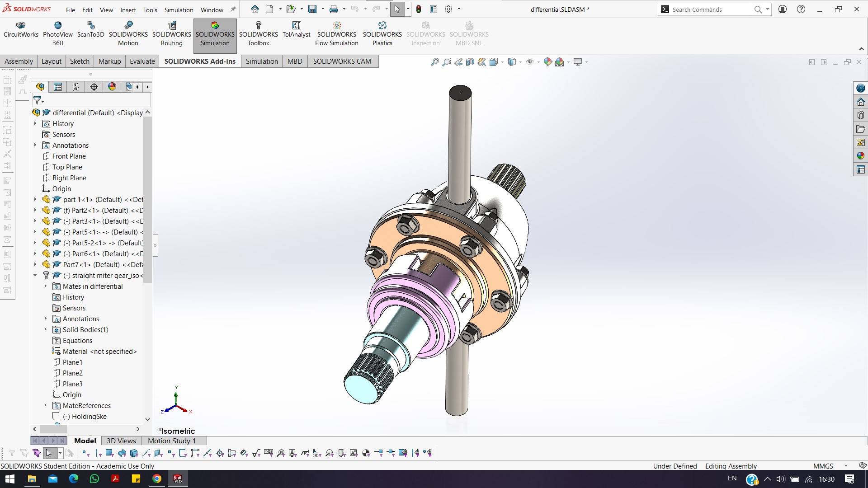Switch to the Evaluate tab
The height and width of the screenshot is (488, 868).
pyautogui.click(x=142, y=61)
